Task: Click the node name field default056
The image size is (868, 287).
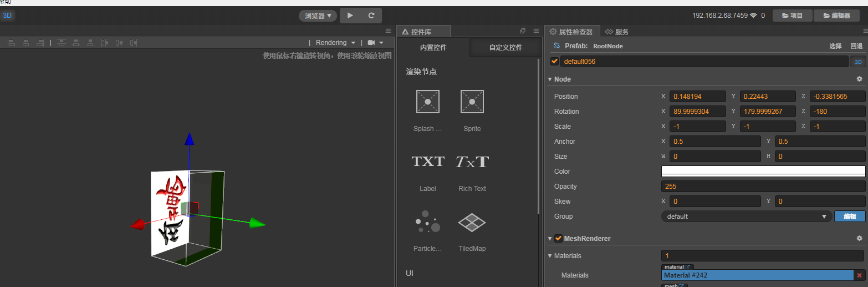Action: tap(704, 62)
